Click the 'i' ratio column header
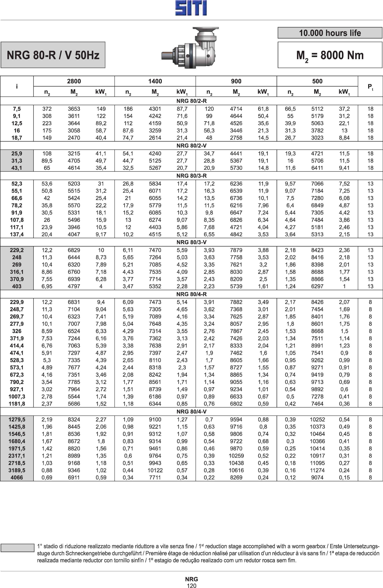Image resolution: width=383 pixels, height=588 pixels. click(x=17, y=86)
